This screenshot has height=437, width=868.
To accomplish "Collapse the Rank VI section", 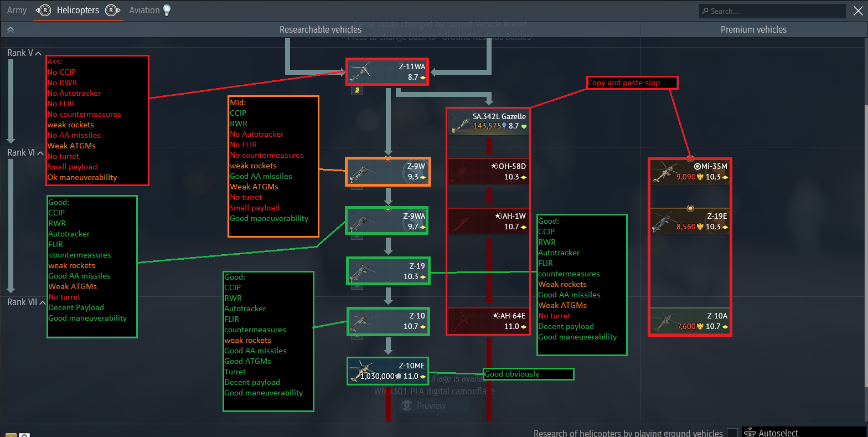I will tap(40, 153).
